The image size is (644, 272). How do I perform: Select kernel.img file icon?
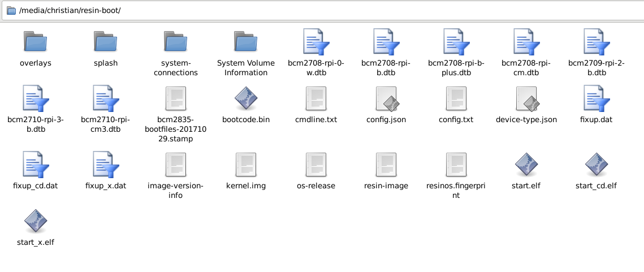pos(245,165)
